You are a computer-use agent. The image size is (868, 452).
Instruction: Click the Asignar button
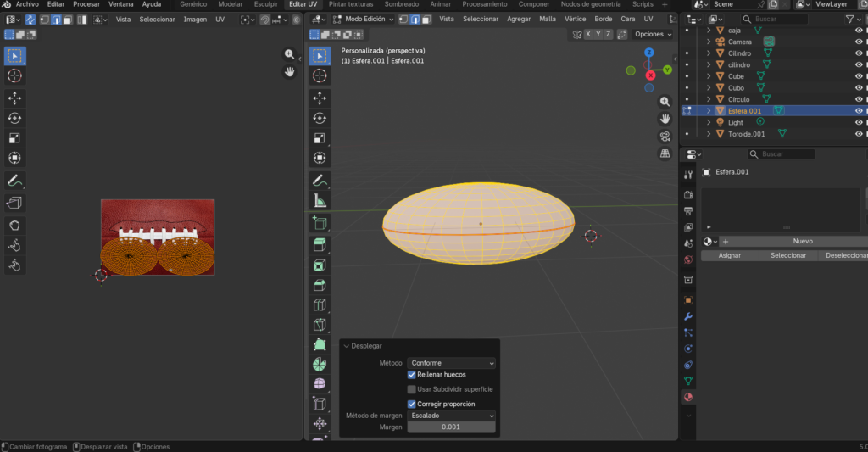(729, 255)
